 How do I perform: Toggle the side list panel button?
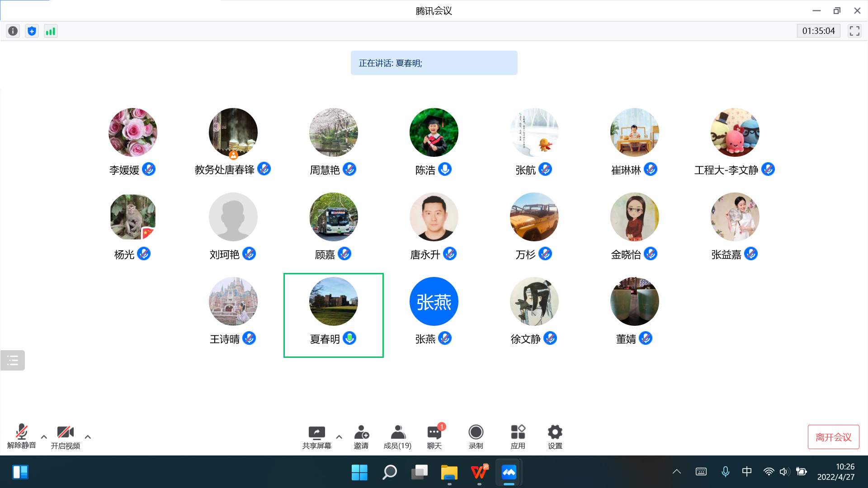coord(13,361)
